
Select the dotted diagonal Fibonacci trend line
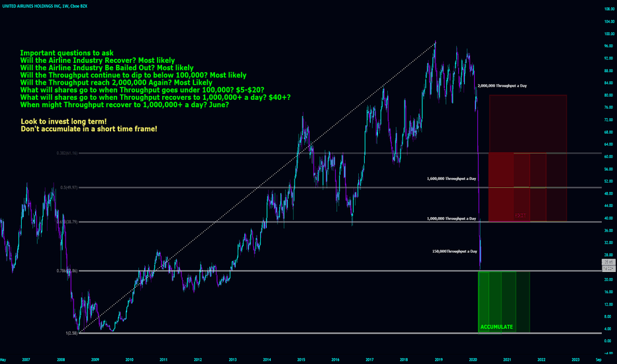tap(258, 187)
